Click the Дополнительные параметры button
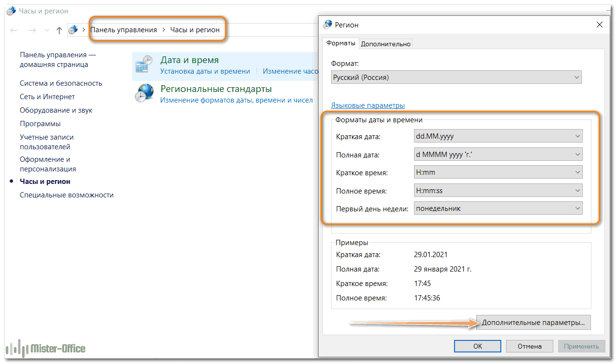 click(533, 323)
